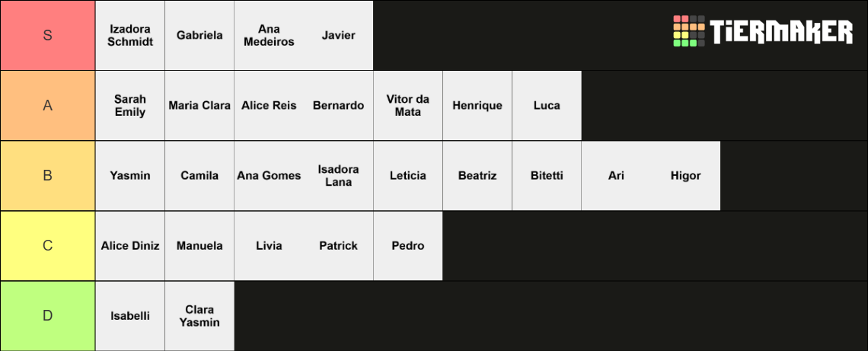Click the Bitetti tile
Image resolution: width=868 pixels, height=351 pixels.
[x=547, y=175]
